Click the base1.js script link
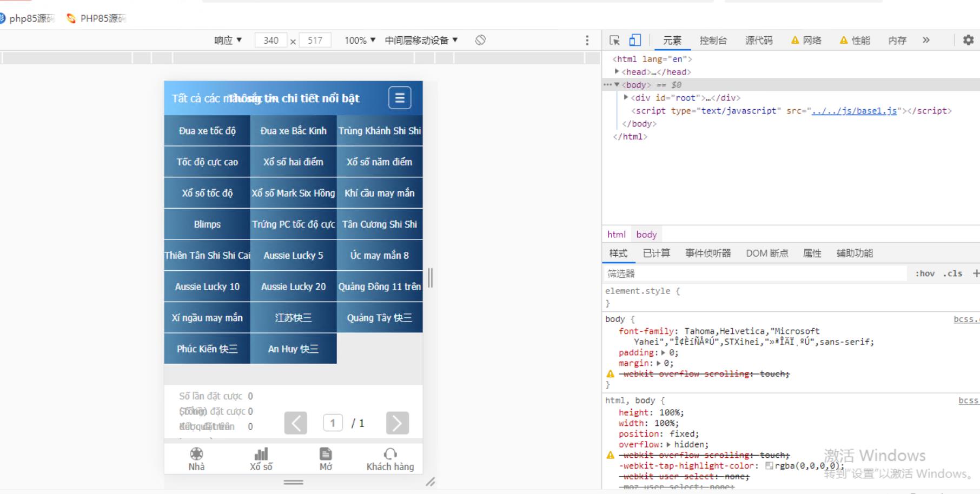Image resolution: width=980 pixels, height=494 pixels. click(x=854, y=111)
